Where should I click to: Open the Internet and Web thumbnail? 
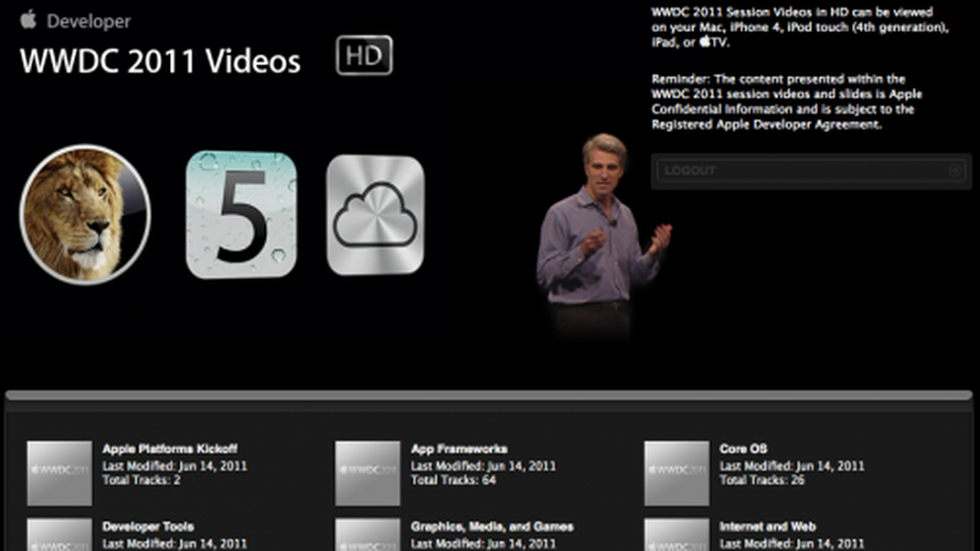coord(677,536)
